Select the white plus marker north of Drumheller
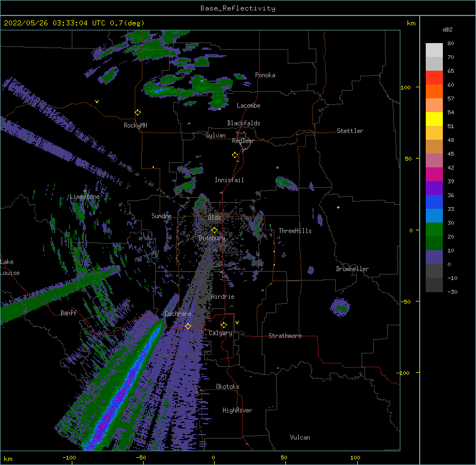Image resolution: width=476 pixels, height=465 pixels. (x=338, y=207)
